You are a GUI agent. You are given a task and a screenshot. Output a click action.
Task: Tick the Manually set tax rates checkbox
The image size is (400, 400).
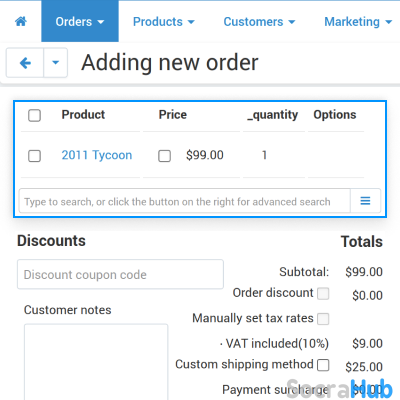pos(323,319)
